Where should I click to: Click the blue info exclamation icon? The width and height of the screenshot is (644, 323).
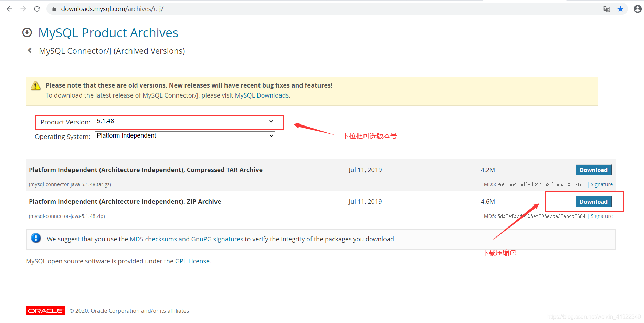36,238
